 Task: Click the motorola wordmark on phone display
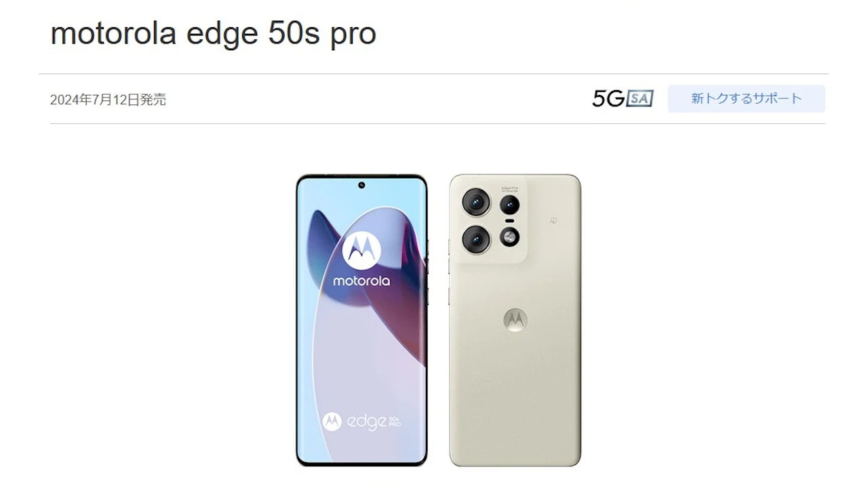pyautogui.click(x=361, y=281)
